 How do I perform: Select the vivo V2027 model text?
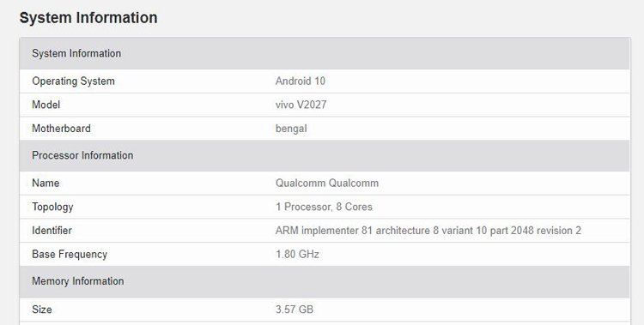click(x=301, y=105)
